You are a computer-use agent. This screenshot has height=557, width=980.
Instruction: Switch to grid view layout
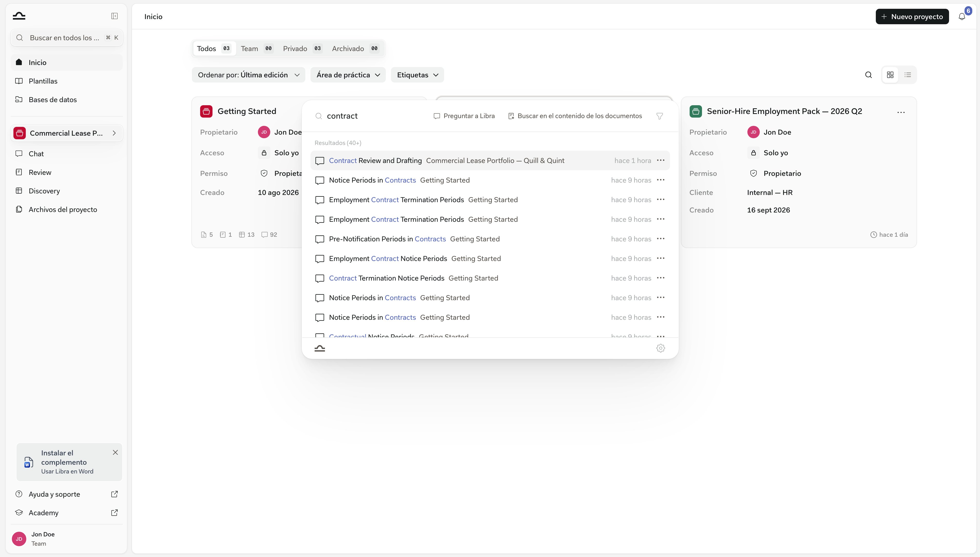tap(890, 75)
